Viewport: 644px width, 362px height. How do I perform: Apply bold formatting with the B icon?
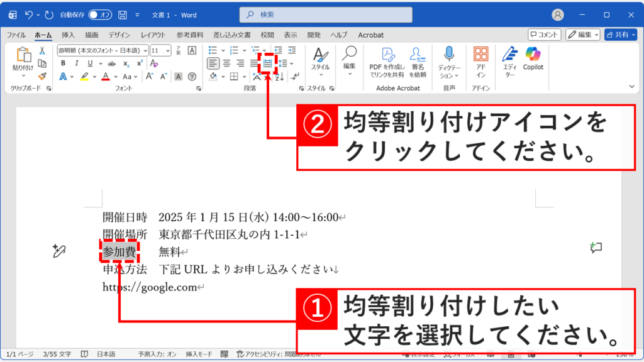(62, 63)
